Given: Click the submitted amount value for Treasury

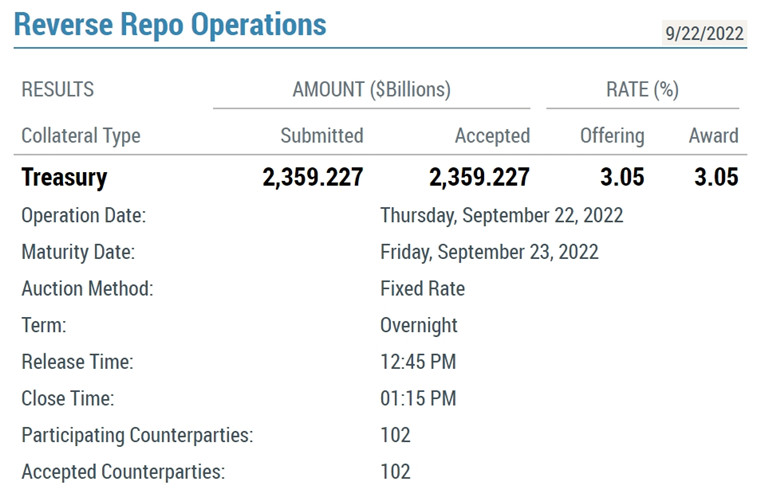Looking at the screenshot, I should pos(313,178).
